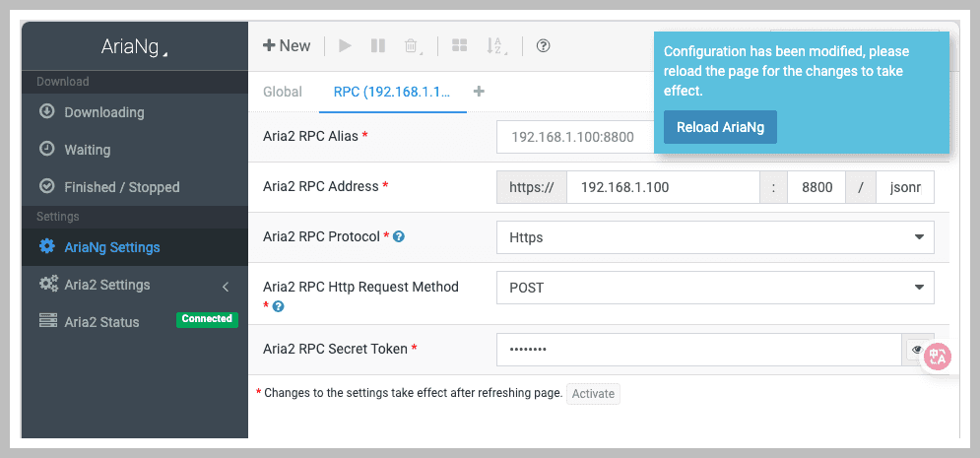Click the play/start download toolbar icon
Screen dimensions: 980x458
tap(345, 46)
